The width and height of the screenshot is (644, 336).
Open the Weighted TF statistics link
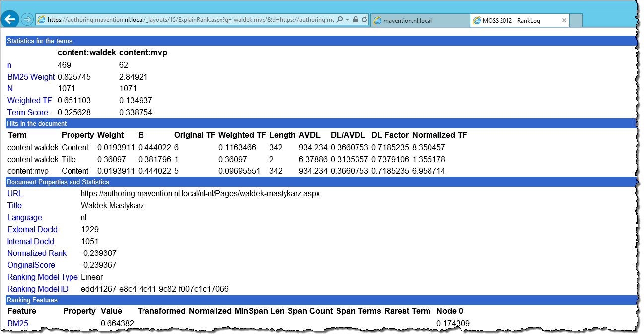(x=30, y=100)
